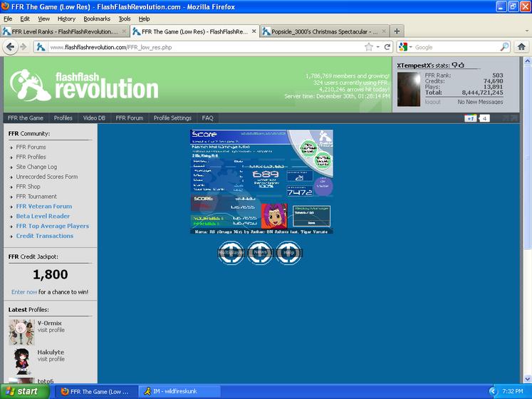This screenshot has width=532, height=399.
Task: Open the Windows Start button
Action: (x=24, y=392)
